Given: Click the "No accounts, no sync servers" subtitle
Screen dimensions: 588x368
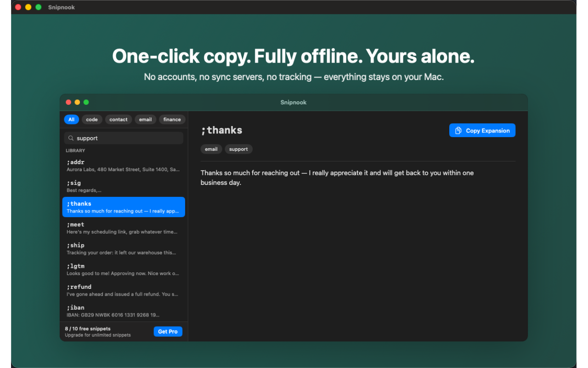Looking at the screenshot, I should tap(294, 77).
